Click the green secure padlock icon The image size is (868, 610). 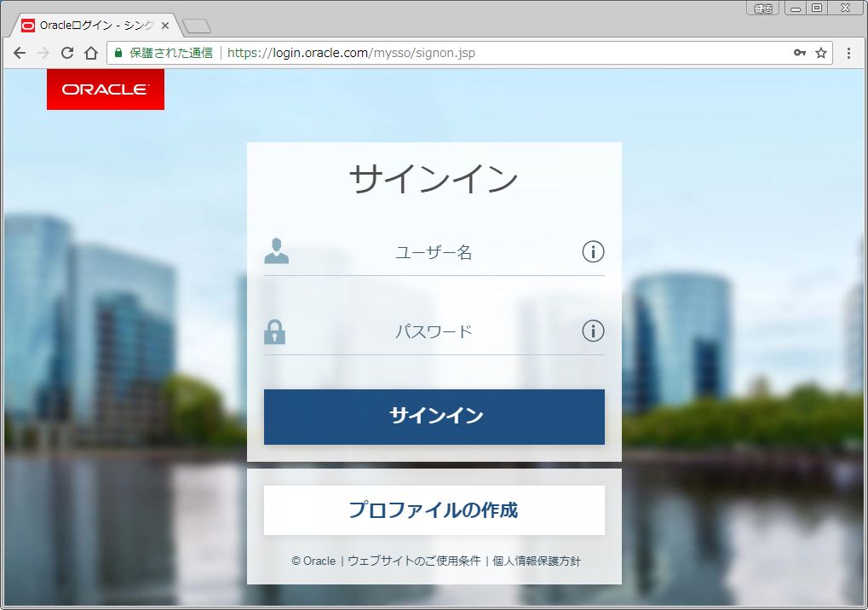pos(118,53)
